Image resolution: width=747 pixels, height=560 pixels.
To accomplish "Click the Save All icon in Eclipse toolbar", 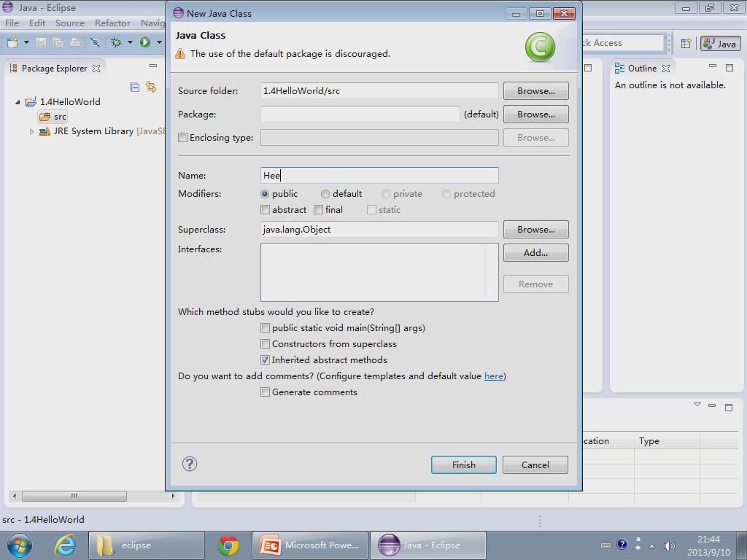I will click(x=58, y=43).
